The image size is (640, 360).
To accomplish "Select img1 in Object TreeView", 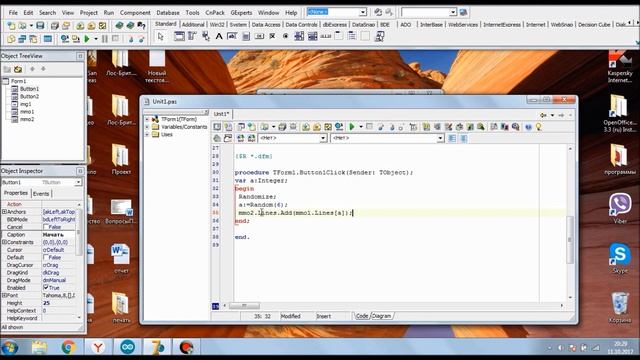I will [x=26, y=104].
